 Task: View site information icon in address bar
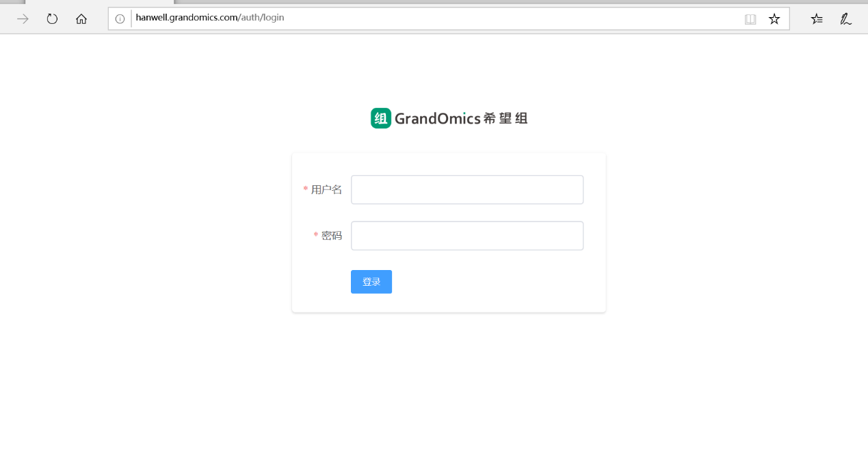120,19
